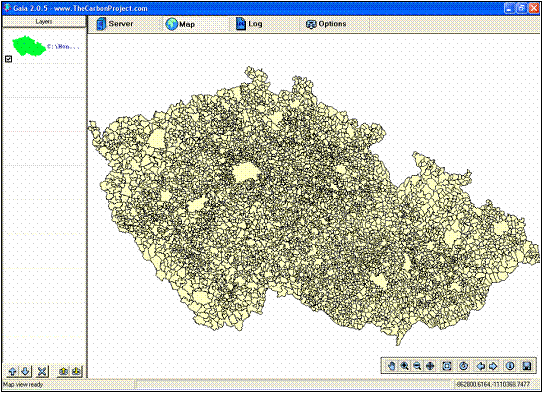Viewport: 543px width, 393px height.
Task: Toggle visibility checkbox of the layer
Action: 9,59
